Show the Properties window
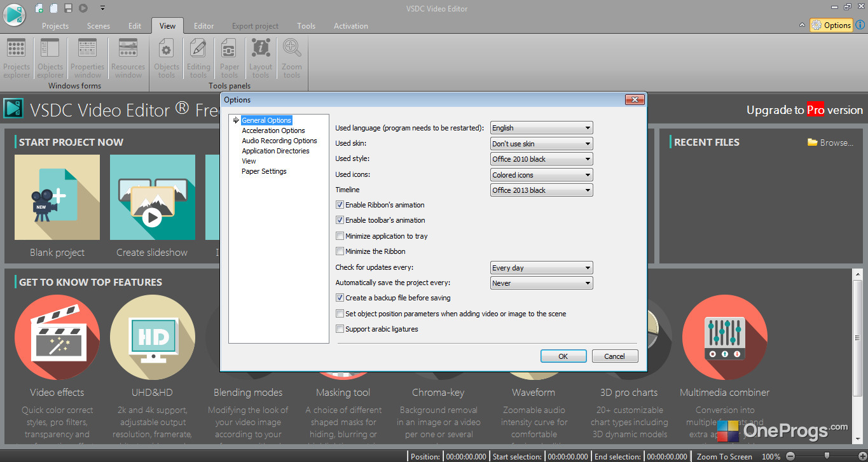The width and height of the screenshot is (868, 462). tap(87, 59)
